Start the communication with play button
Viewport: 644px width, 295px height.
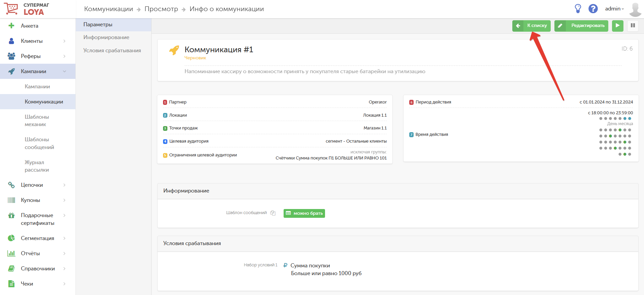[618, 26]
